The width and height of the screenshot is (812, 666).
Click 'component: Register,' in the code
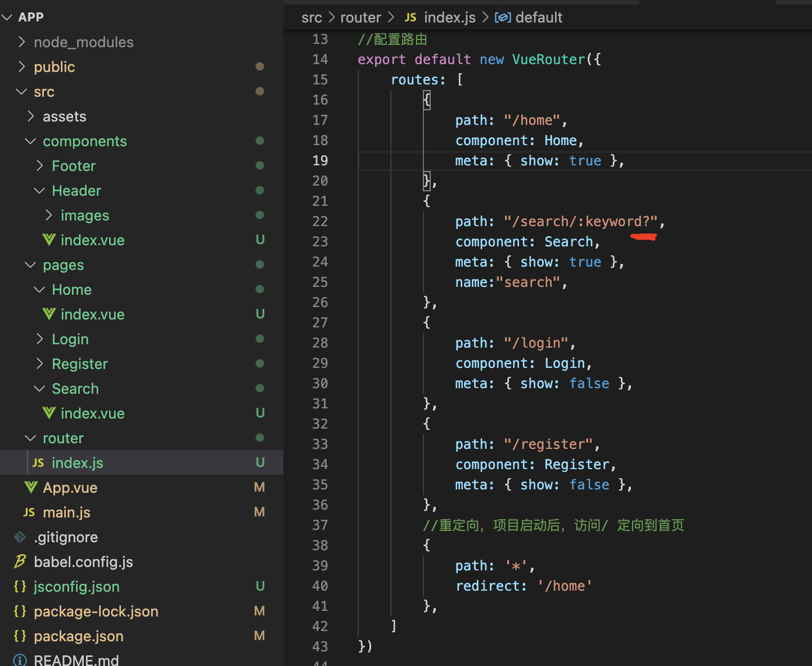536,464
